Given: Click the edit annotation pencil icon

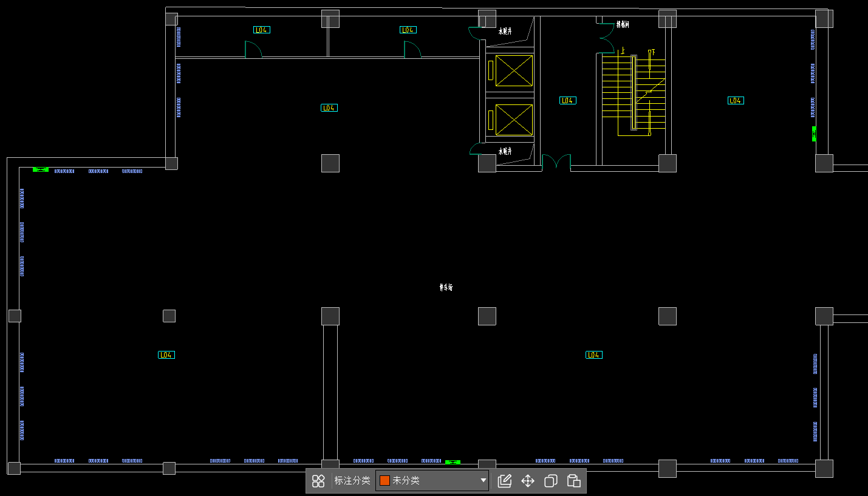Looking at the screenshot, I should click(504, 481).
